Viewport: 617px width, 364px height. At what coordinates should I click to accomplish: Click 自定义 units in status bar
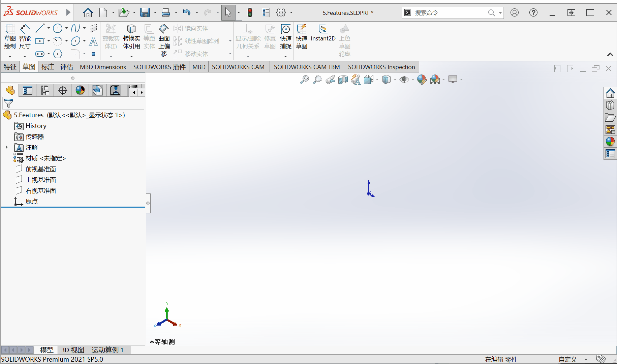pyautogui.click(x=568, y=360)
